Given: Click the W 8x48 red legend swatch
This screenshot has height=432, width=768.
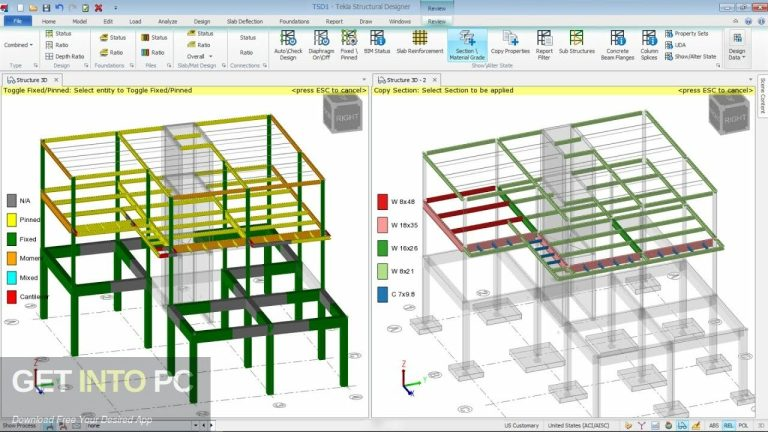Looking at the screenshot, I should click(383, 201).
